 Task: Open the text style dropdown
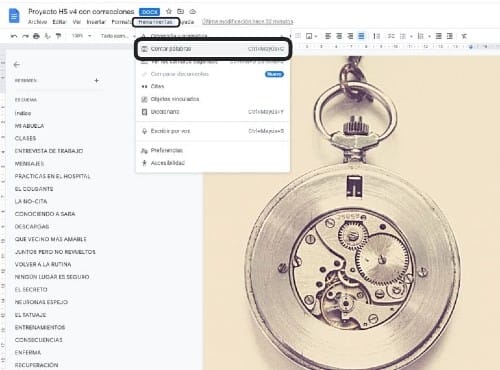pos(118,36)
